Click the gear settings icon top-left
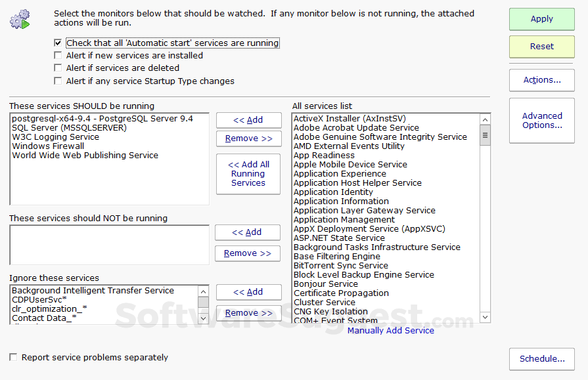Viewport: 588px width, 380px height. [x=20, y=19]
